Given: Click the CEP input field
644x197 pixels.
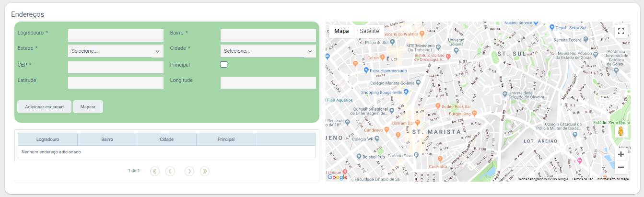Looking at the screenshot, I should pos(116,67).
